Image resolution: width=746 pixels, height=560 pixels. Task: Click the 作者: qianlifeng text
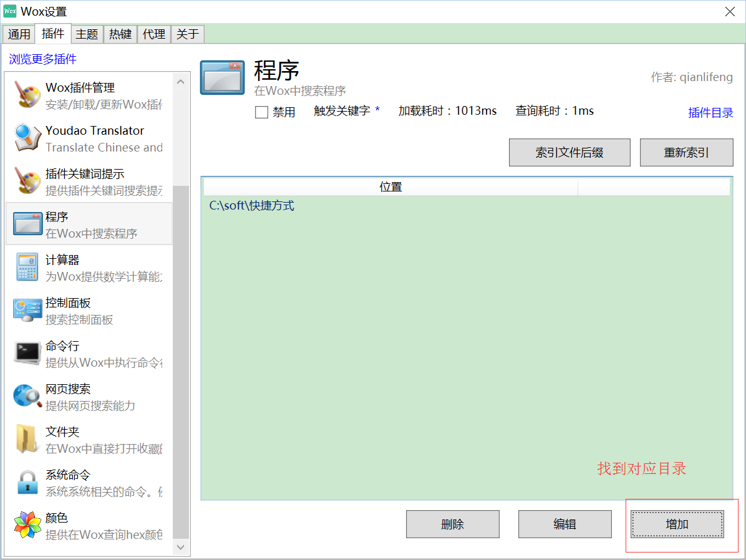[x=692, y=77]
